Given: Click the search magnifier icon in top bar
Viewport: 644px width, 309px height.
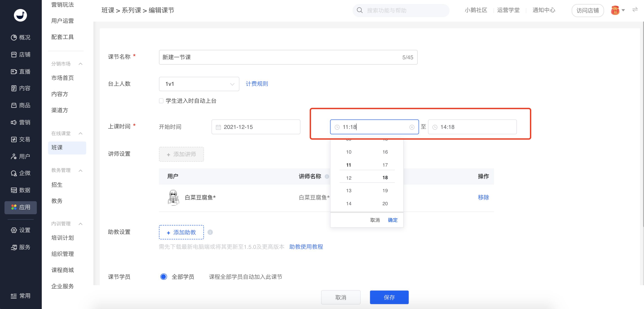Looking at the screenshot, I should click(359, 10).
